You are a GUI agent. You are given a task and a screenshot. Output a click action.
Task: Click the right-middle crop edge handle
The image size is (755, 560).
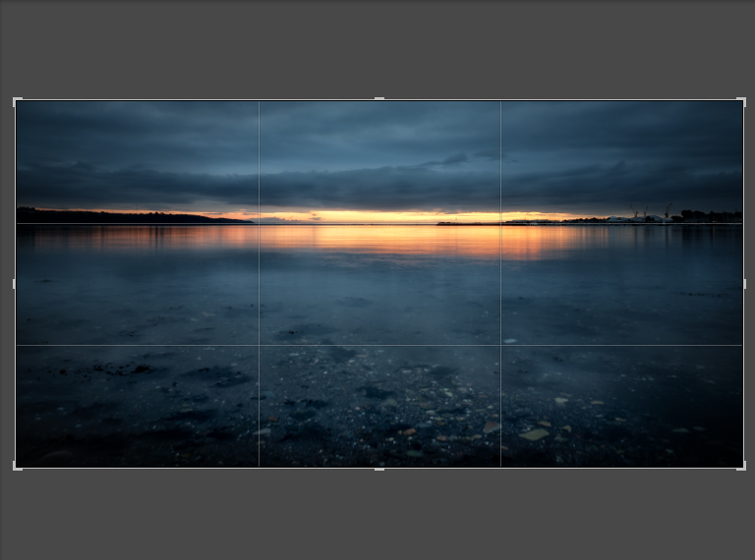click(x=744, y=284)
